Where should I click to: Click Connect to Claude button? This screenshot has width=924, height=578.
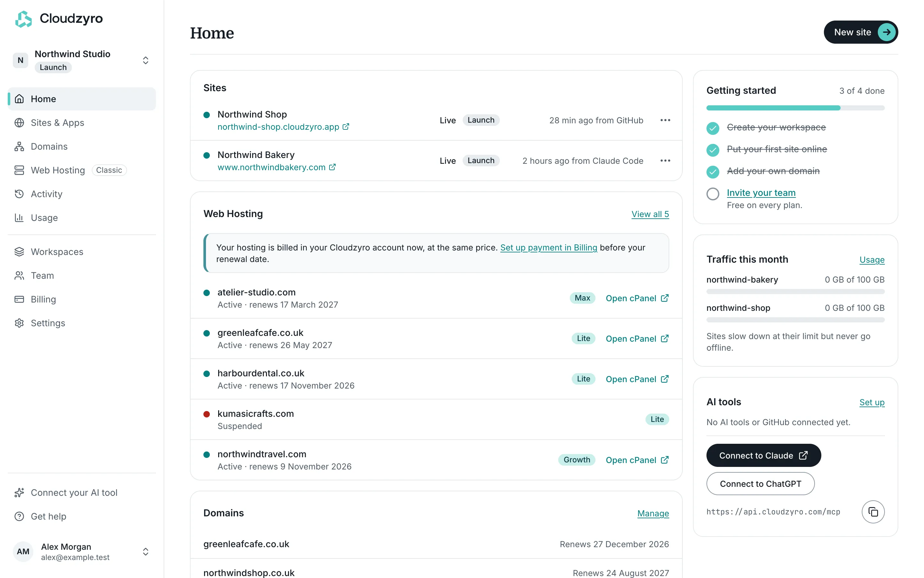point(763,455)
